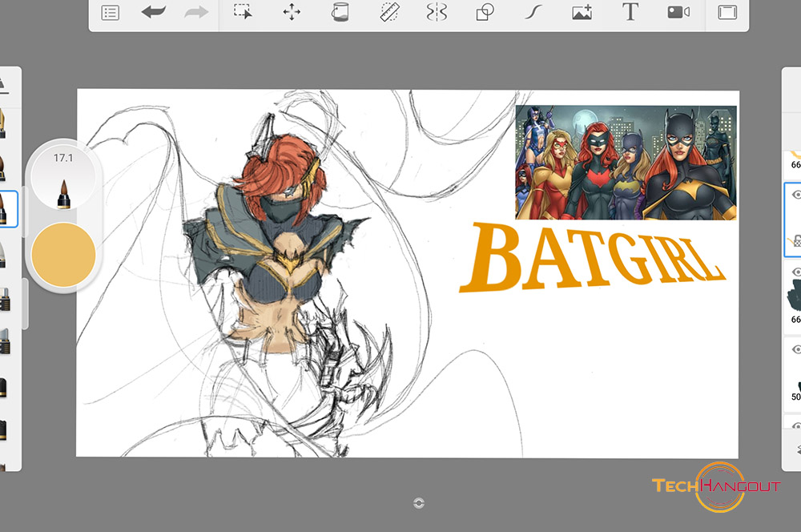This screenshot has height=532, width=801.
Task: Select the Flood Fill bucket tool
Action: click(x=340, y=12)
